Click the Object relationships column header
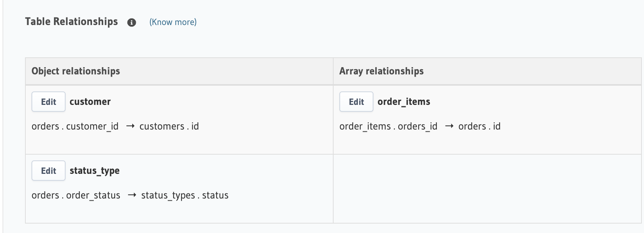 pyautogui.click(x=76, y=71)
